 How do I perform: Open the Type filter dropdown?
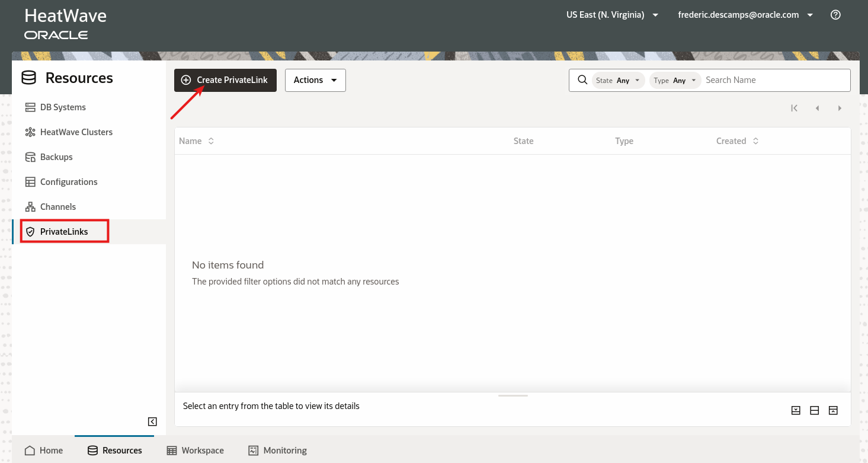tap(675, 81)
